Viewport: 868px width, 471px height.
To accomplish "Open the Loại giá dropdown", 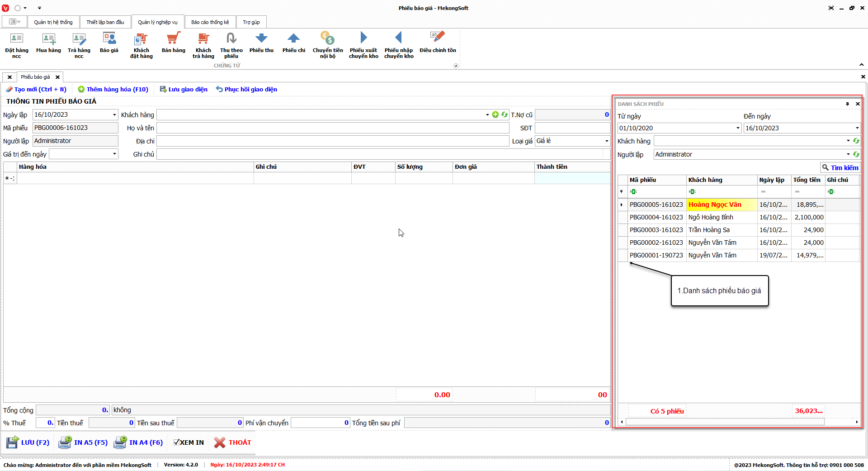I will [x=606, y=141].
